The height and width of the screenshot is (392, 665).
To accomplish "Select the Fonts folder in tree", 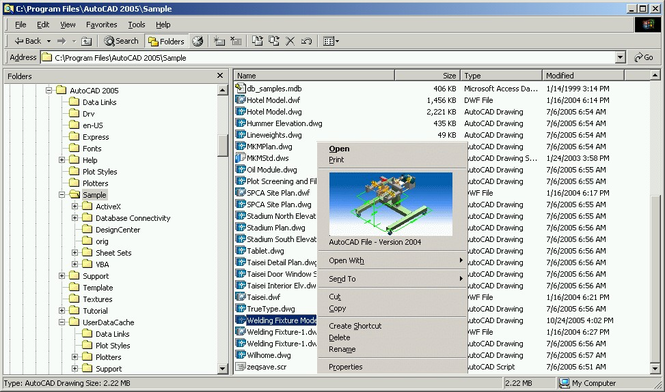I will point(92,148).
